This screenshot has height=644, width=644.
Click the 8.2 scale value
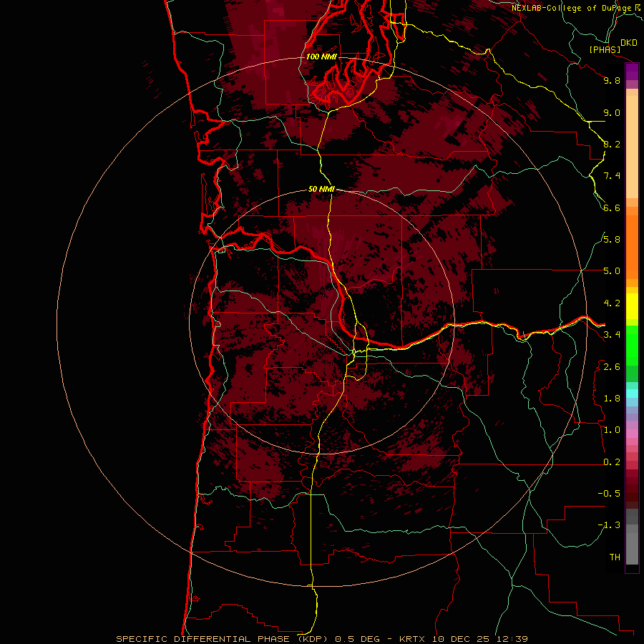(x=612, y=144)
